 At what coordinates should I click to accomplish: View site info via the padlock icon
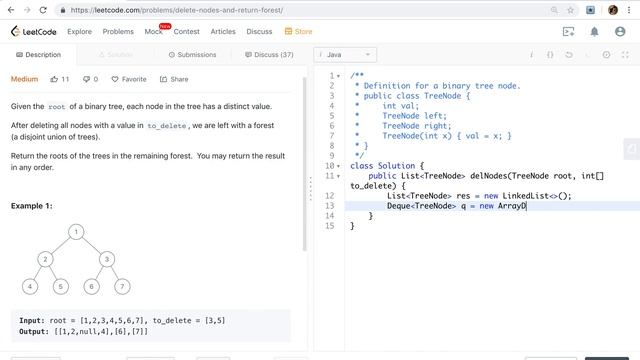point(62,10)
